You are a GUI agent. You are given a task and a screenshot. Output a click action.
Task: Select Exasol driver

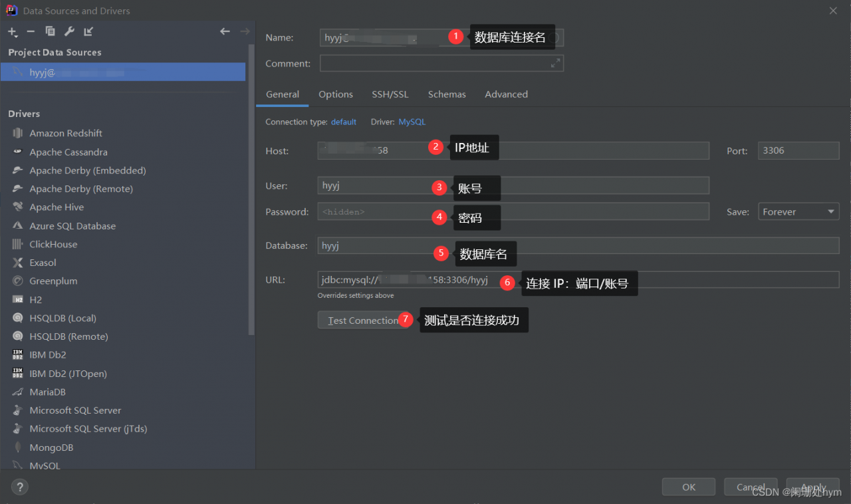[43, 263]
